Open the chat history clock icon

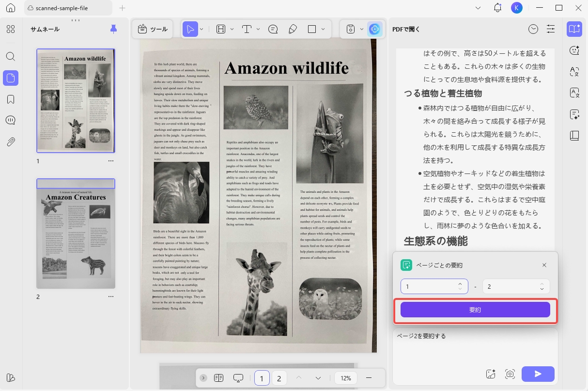pos(533,29)
